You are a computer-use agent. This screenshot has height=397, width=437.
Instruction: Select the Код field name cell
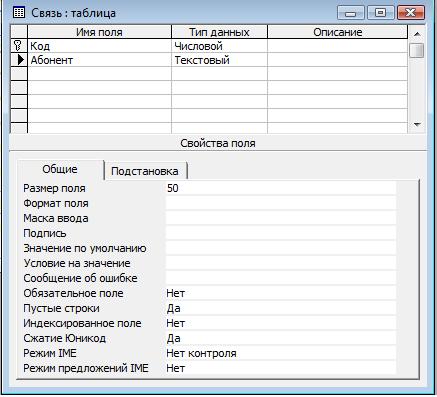click(99, 46)
